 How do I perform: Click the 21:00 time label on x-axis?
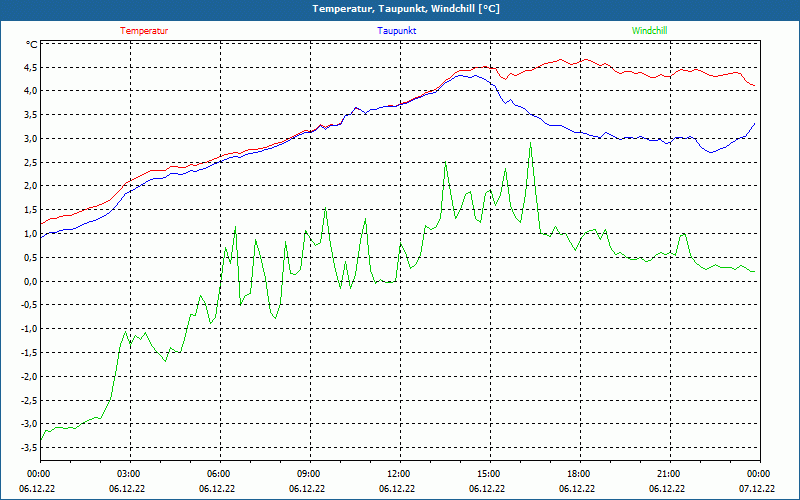pyautogui.click(x=669, y=474)
